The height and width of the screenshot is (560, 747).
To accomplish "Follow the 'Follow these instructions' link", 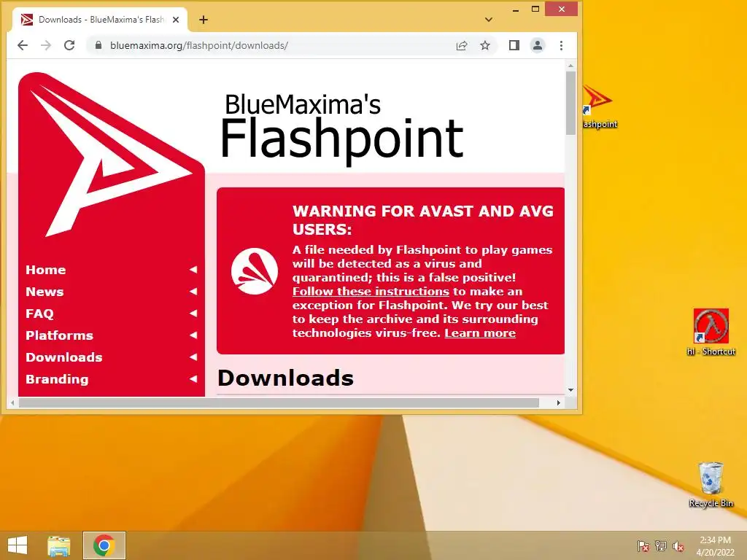I will click(x=371, y=292).
